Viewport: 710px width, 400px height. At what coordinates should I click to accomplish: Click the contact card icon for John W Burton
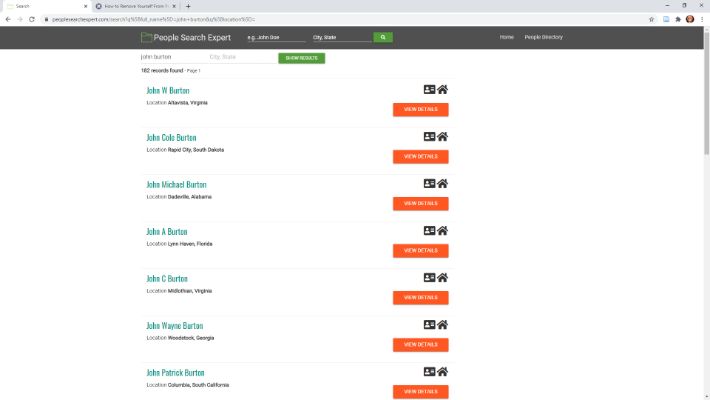click(x=429, y=90)
